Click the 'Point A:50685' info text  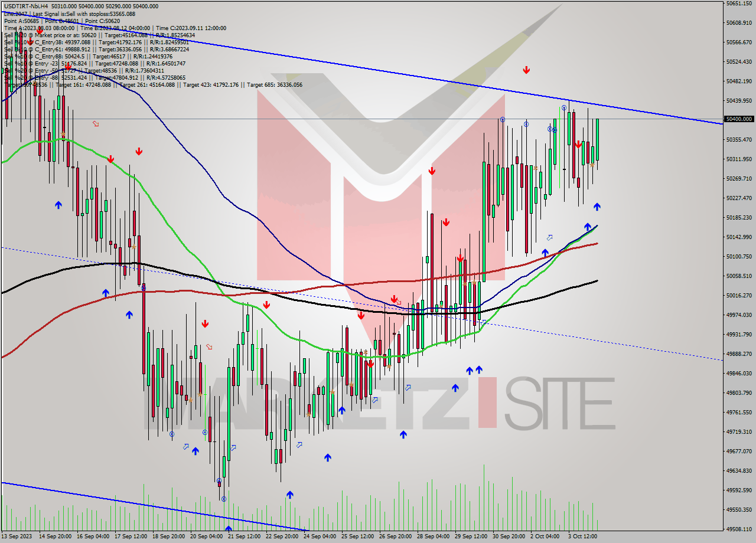pos(23,21)
